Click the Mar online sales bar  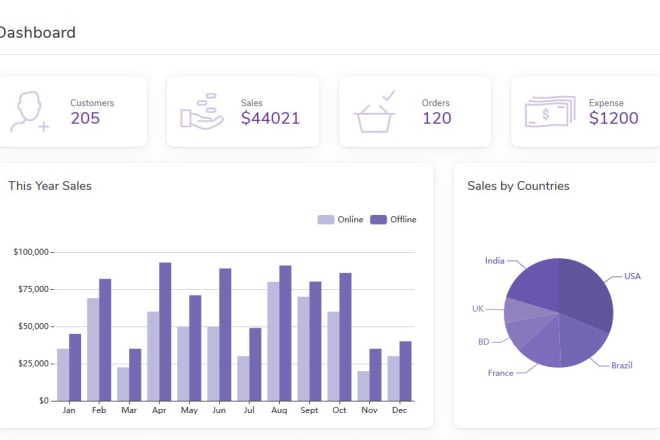pos(123,384)
